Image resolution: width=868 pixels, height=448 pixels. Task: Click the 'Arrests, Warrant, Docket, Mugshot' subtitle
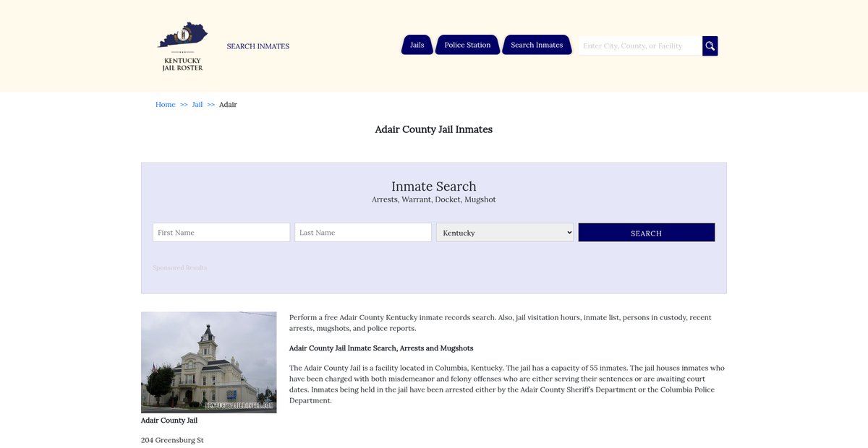click(x=434, y=199)
